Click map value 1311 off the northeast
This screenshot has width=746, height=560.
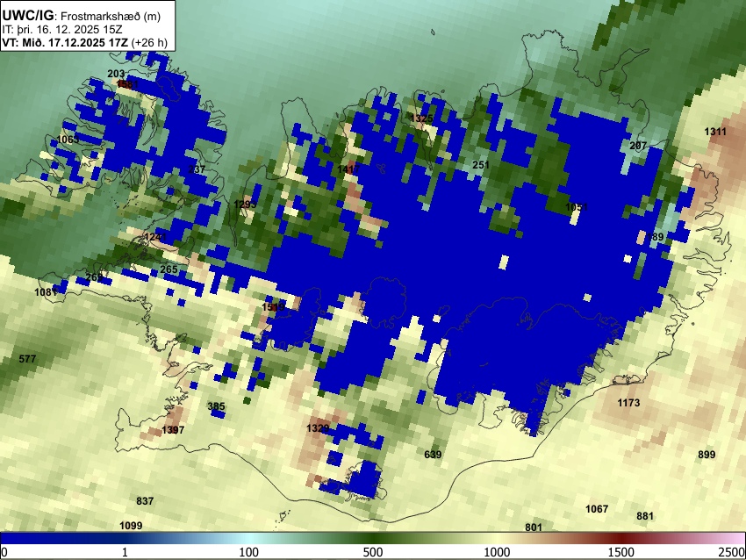coord(715,132)
